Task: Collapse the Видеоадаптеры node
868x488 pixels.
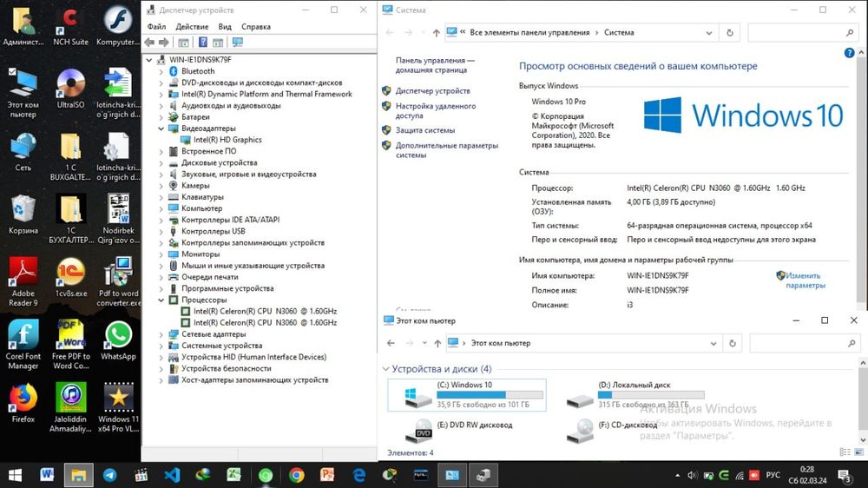Action: pos(161,129)
